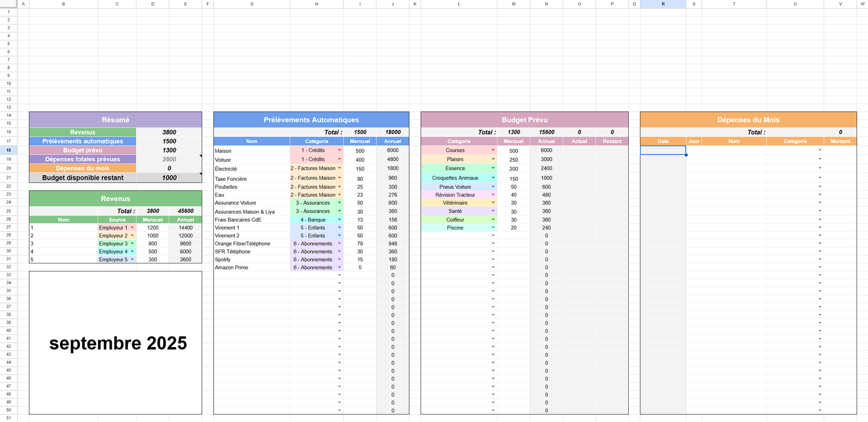Screen dimensions: 868x422
Task: Click the Budget disponible restant label
Action: click(83, 178)
